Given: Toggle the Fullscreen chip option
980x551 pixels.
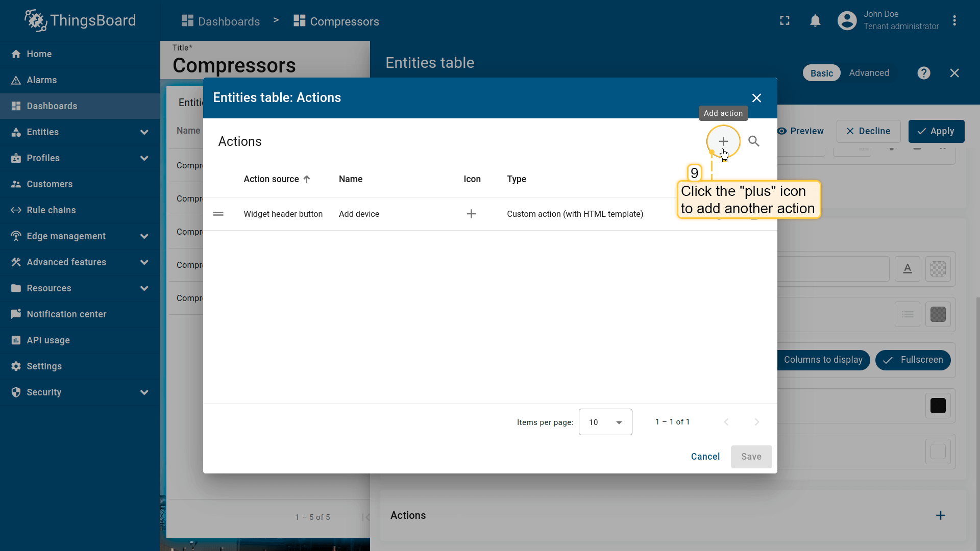Looking at the screenshot, I should point(913,360).
